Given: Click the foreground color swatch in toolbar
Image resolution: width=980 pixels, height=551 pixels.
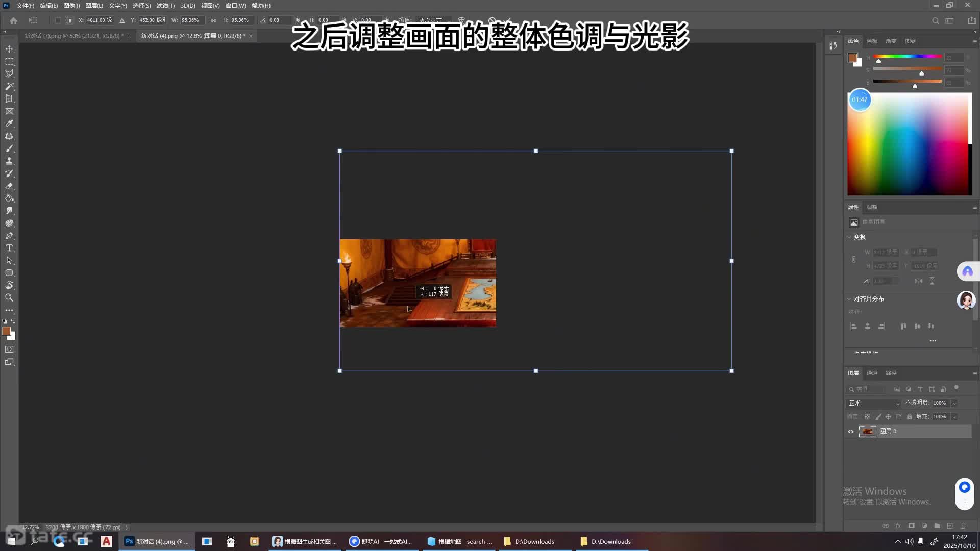Looking at the screenshot, I should click(x=6, y=331).
